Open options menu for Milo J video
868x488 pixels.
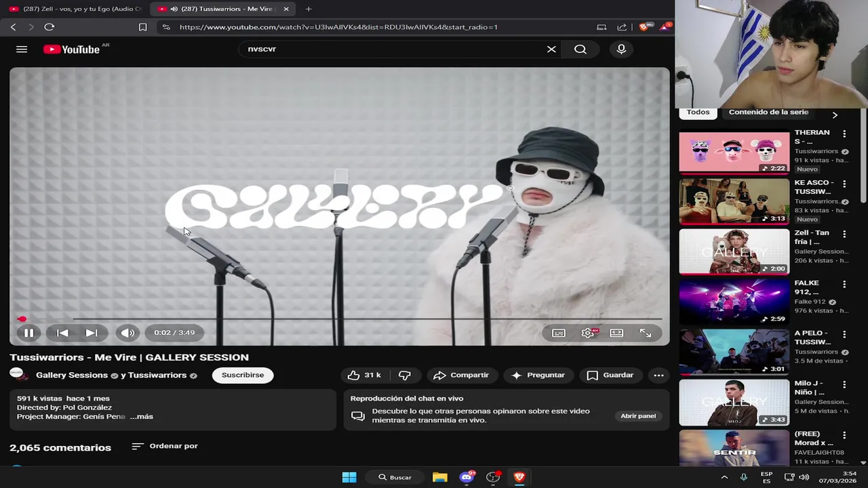pyautogui.click(x=844, y=384)
